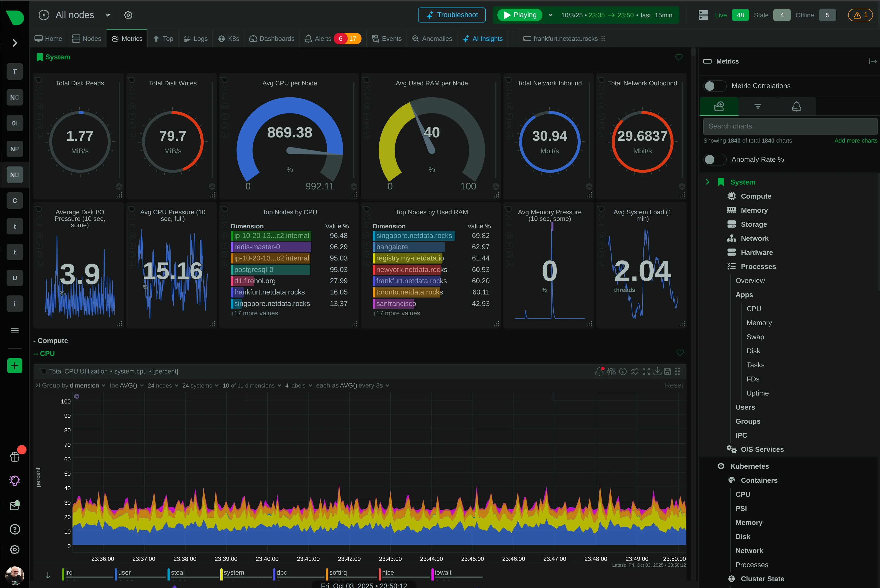Expand the System tree in the Metrics sidebar
This screenshot has height=588, width=880.
pos(708,182)
